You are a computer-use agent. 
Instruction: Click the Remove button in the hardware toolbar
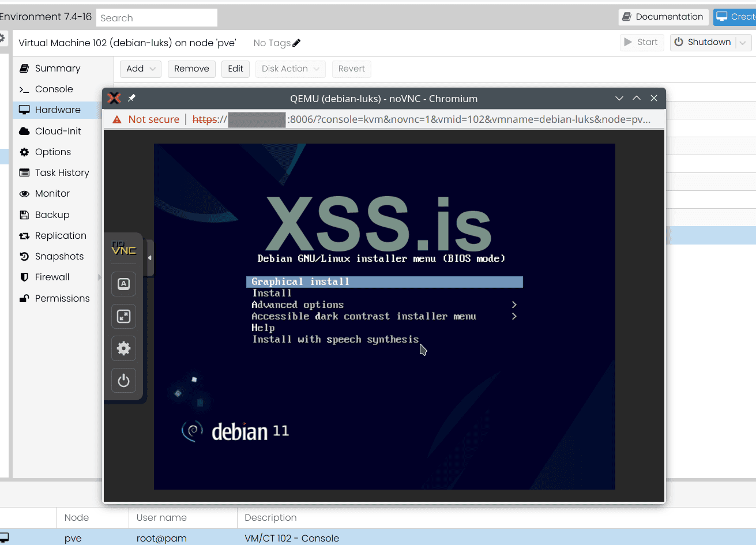pos(191,69)
